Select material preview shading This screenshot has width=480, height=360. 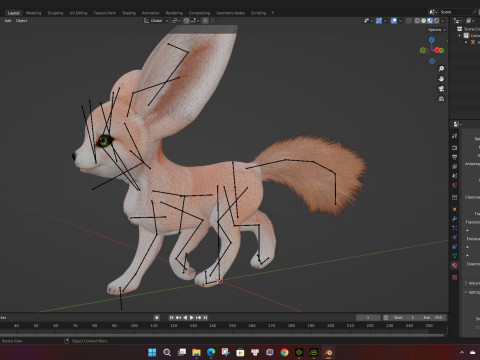coord(430,21)
